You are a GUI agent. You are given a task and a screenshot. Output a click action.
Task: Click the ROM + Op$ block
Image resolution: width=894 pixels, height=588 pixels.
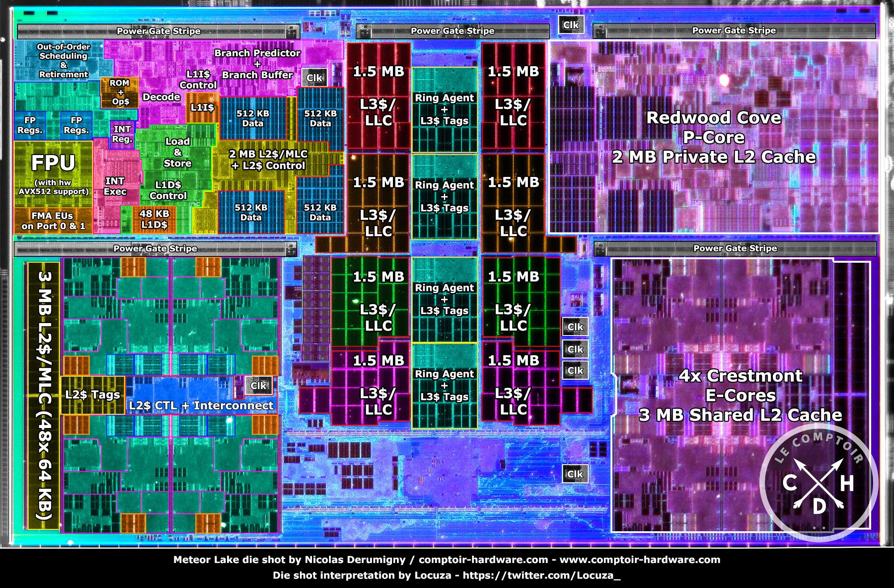pyautogui.click(x=120, y=92)
